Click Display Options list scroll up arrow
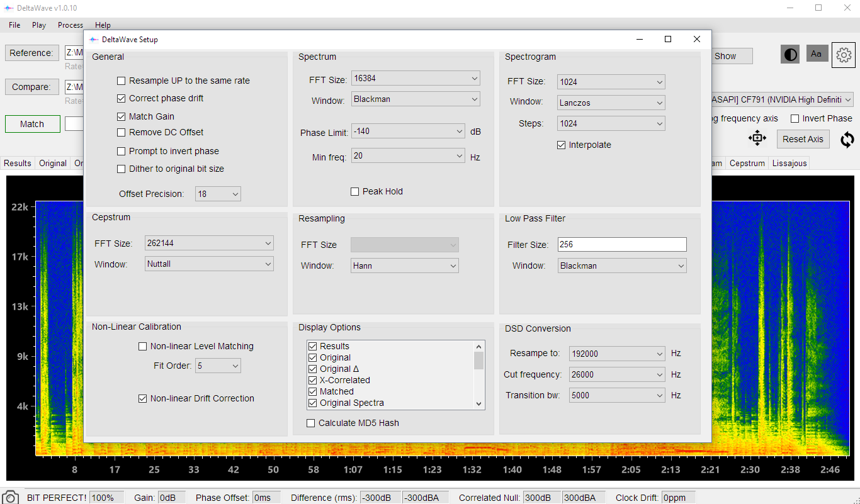Image resolution: width=860 pixels, height=504 pixels. pos(479,346)
